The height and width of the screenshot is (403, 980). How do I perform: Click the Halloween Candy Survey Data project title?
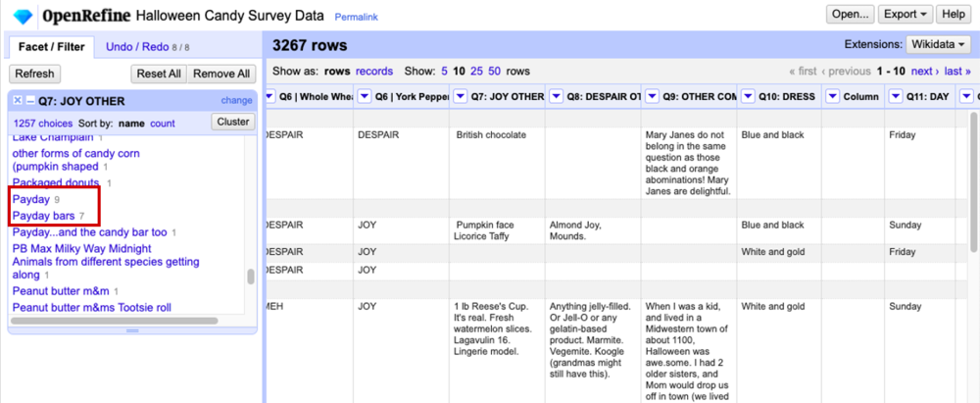[x=230, y=16]
